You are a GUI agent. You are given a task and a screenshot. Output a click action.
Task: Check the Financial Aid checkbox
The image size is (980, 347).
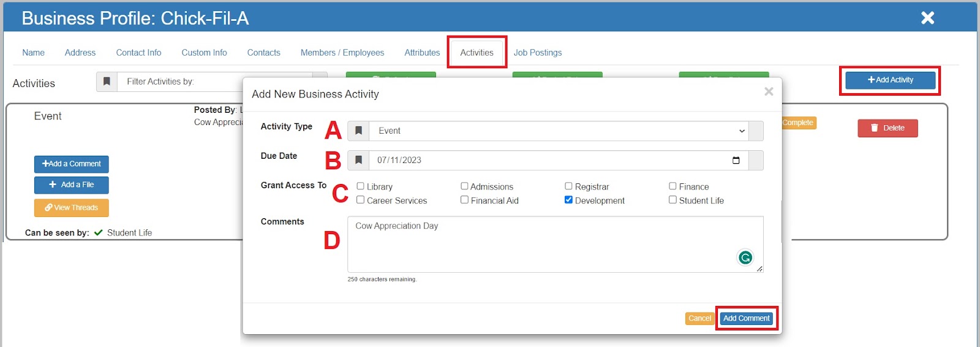[464, 200]
